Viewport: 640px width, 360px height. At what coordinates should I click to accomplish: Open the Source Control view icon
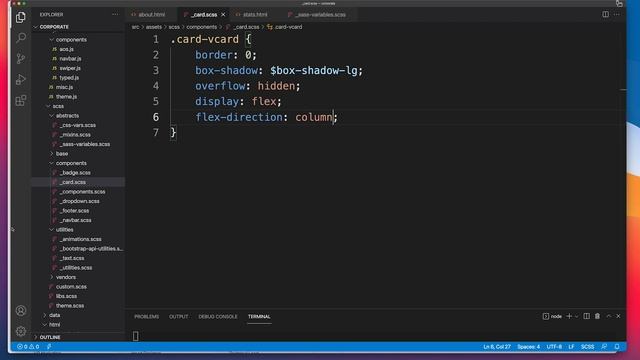[21, 59]
